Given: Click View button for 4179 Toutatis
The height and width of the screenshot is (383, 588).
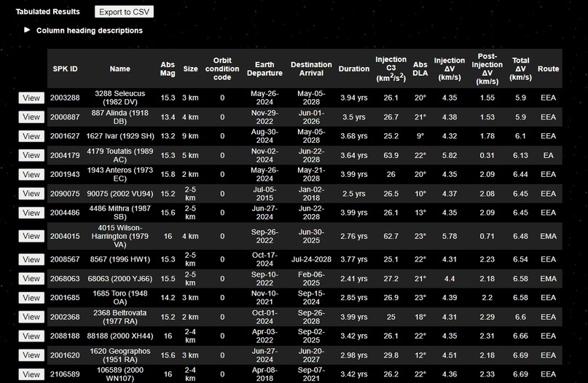Looking at the screenshot, I should (x=31, y=155).
